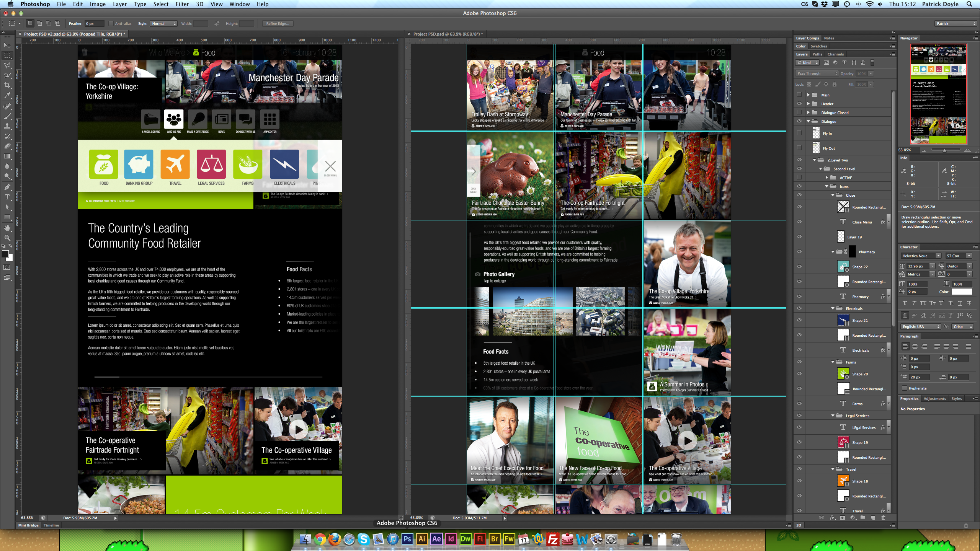Click the Navigator preview thumbnail
980x551 pixels.
tap(938, 94)
